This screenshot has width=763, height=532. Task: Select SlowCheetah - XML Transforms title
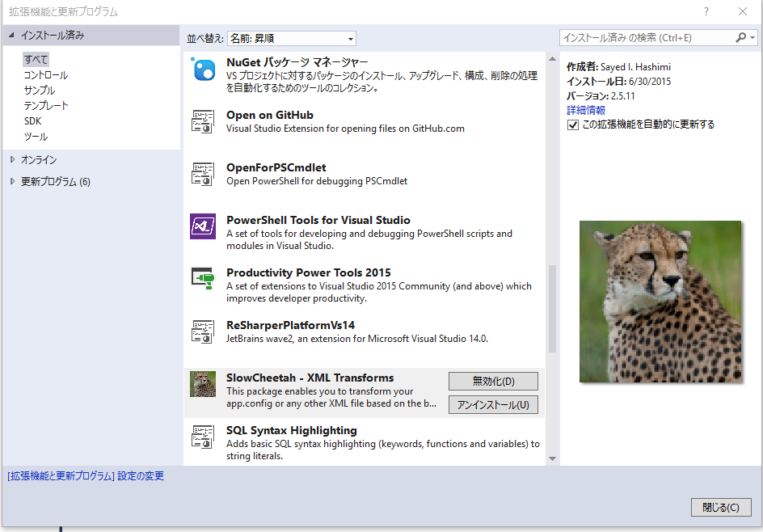[x=310, y=378]
